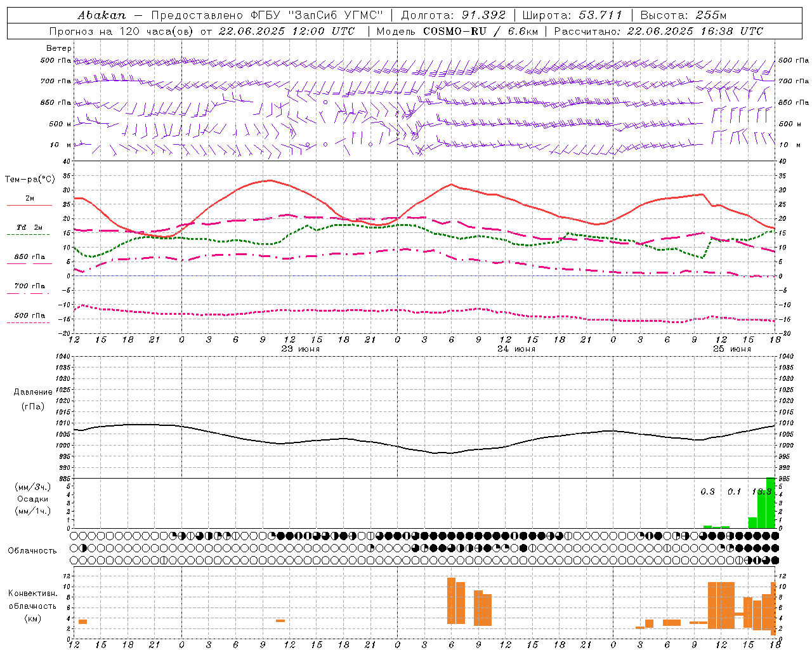Click the Облачность cloud cover label

click(32, 551)
